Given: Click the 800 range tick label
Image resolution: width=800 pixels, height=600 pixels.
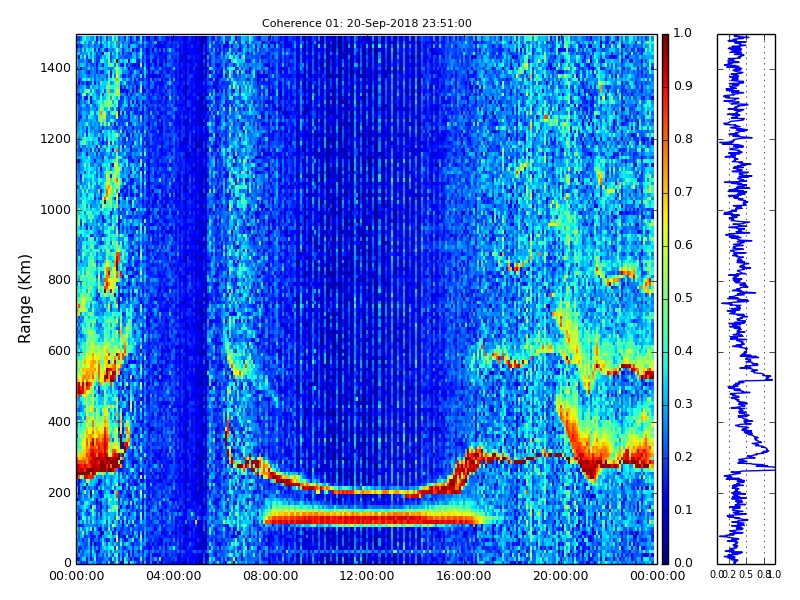Looking at the screenshot, I should (59, 280).
